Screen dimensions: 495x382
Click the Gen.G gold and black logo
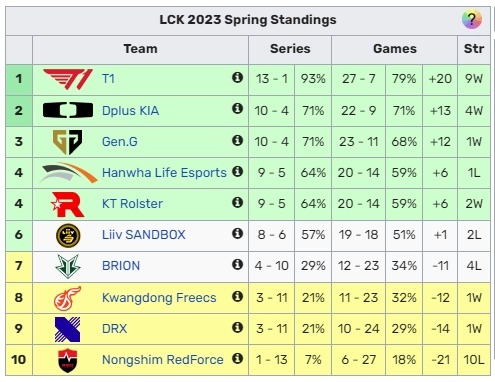pos(68,142)
